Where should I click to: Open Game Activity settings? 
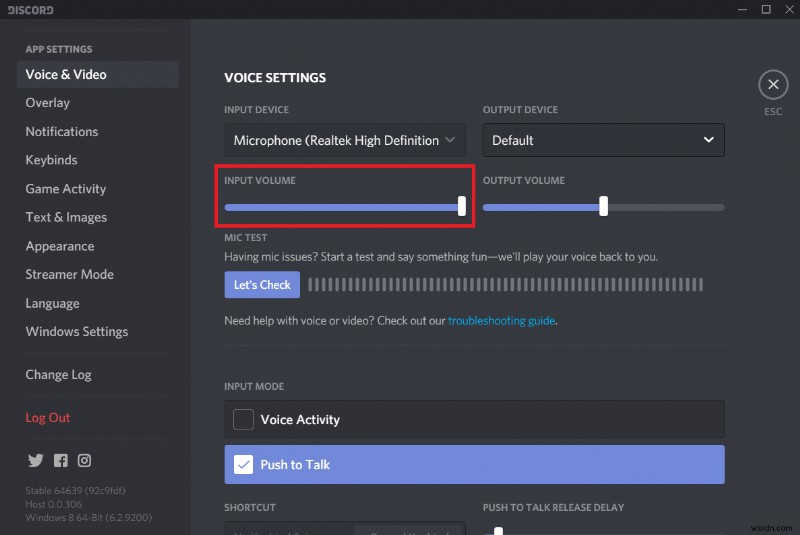(x=66, y=189)
